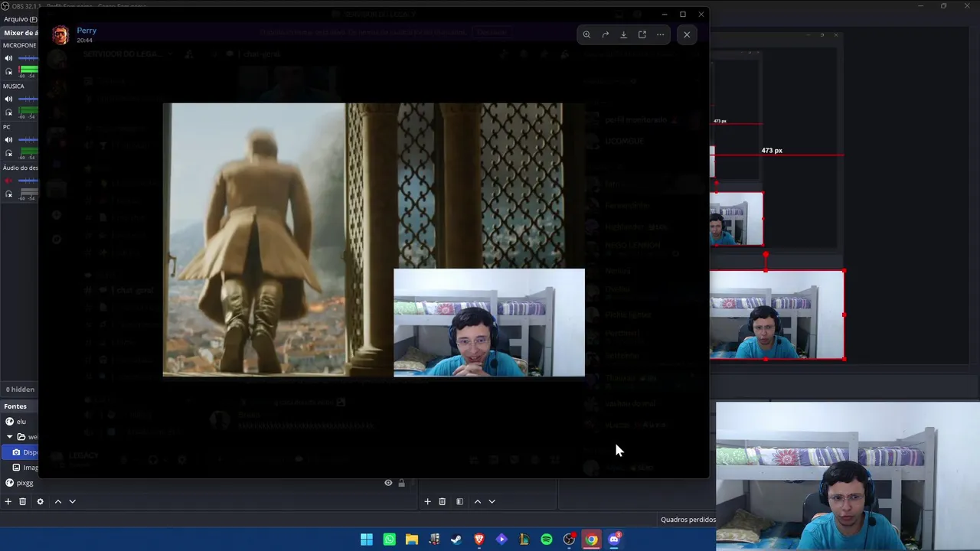The height and width of the screenshot is (551, 980).
Task: Move the scene item down
Action: (x=492, y=501)
